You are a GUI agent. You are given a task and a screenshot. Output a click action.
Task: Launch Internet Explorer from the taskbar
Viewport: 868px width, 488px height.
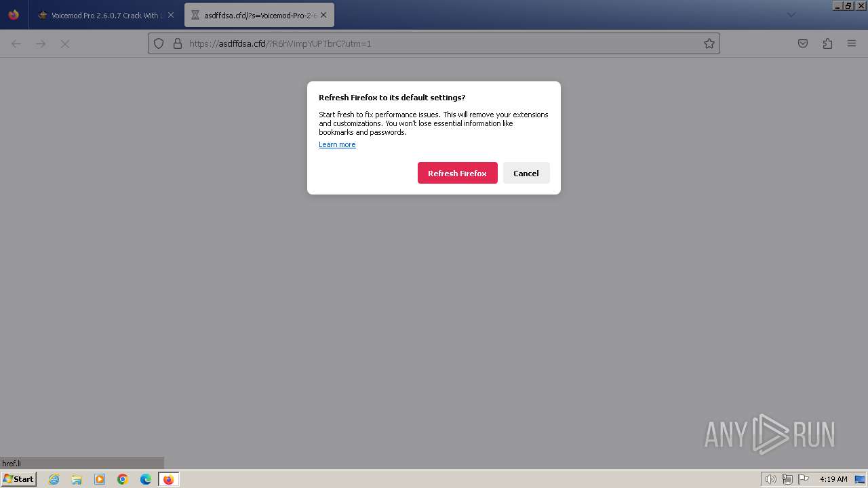(54, 479)
